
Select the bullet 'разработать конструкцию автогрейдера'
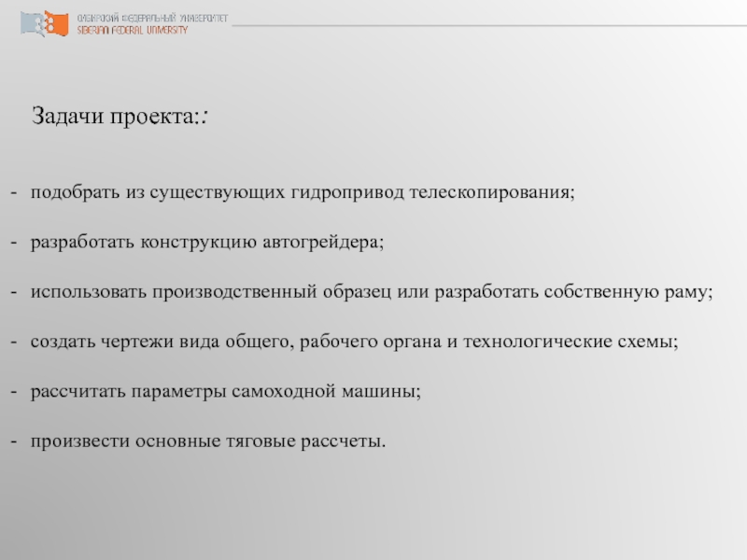coord(206,243)
